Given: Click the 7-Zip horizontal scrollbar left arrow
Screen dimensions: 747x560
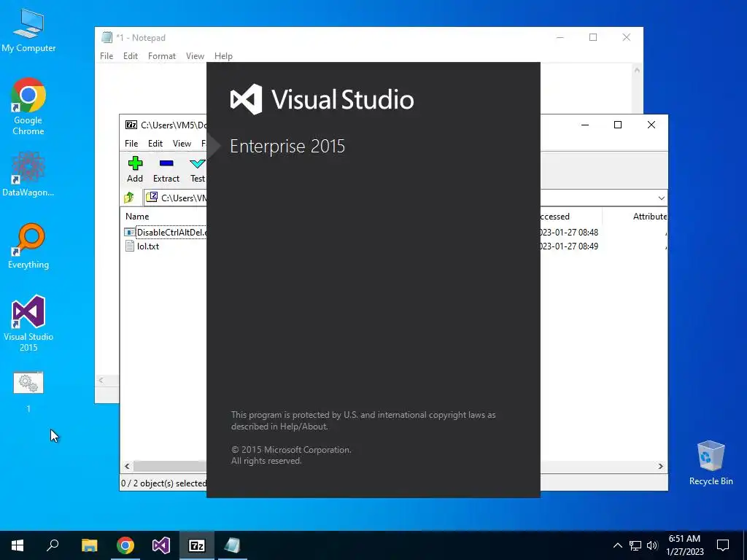Looking at the screenshot, I should click(x=127, y=466).
